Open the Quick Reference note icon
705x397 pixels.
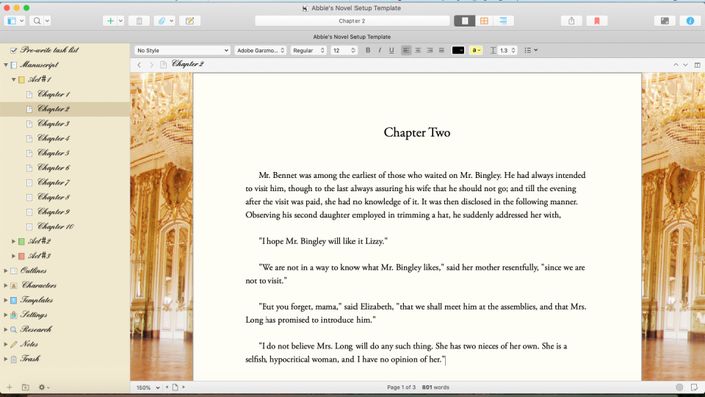click(190, 21)
